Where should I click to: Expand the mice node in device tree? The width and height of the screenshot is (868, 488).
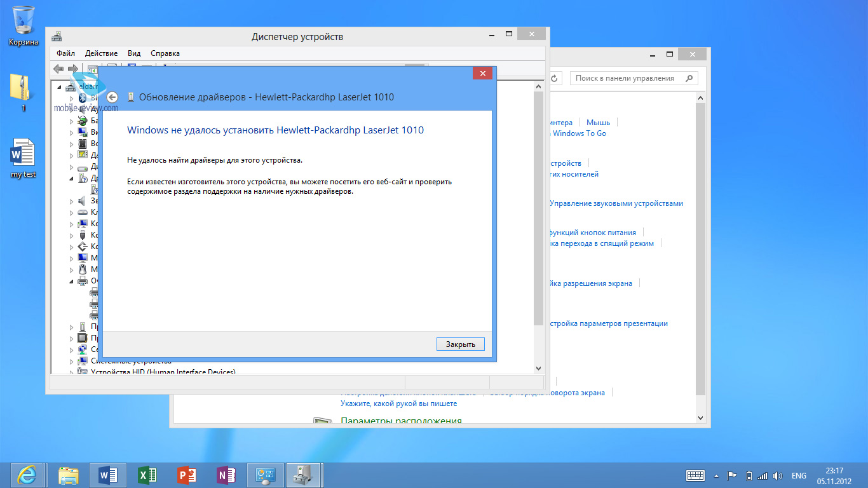coord(72,269)
